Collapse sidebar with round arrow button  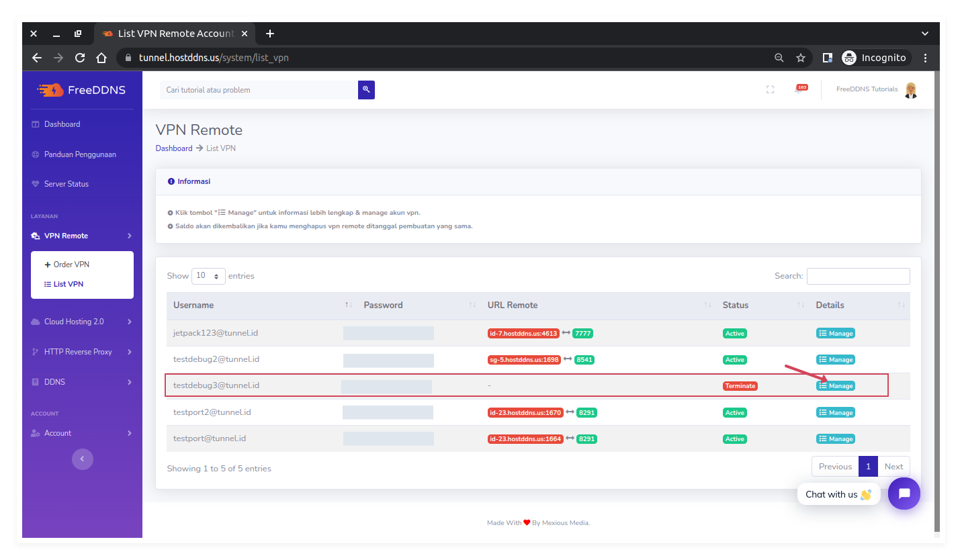coord(82,459)
